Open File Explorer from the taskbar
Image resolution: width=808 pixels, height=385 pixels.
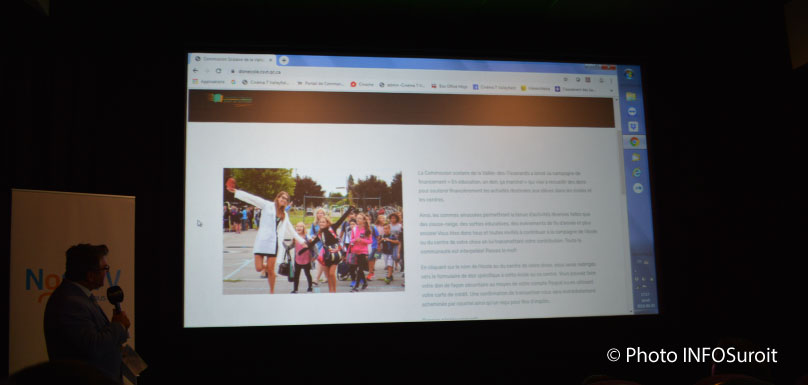[x=631, y=96]
